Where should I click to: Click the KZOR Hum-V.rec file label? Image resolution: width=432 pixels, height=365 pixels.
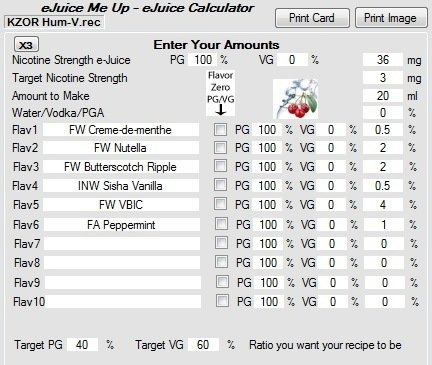(54, 22)
